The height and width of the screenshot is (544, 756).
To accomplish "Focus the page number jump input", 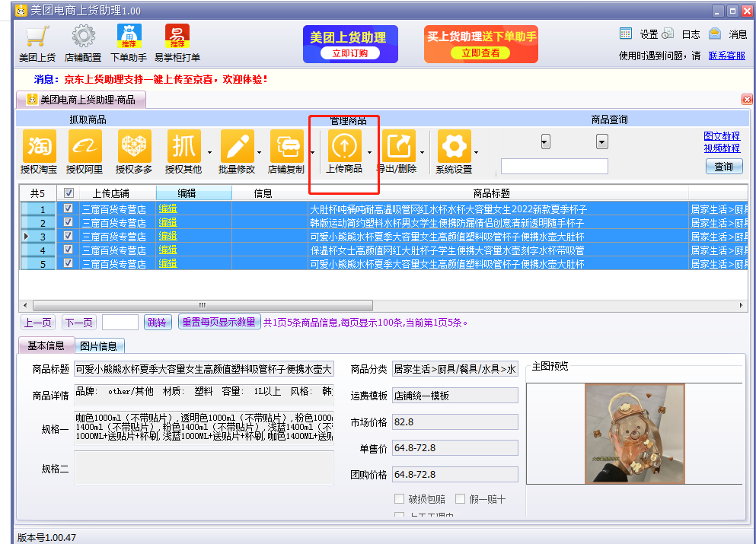I will coord(120,323).
